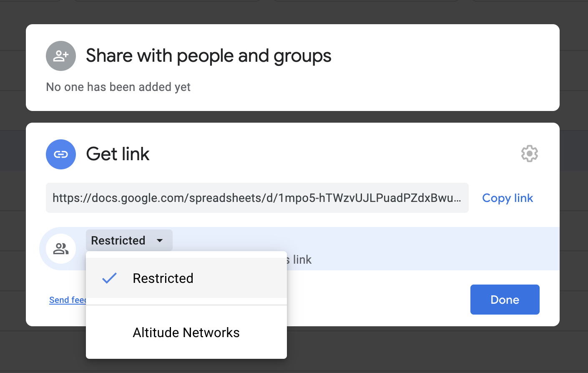Click the blue checkmark next to Restricted
588x373 pixels.
click(109, 278)
